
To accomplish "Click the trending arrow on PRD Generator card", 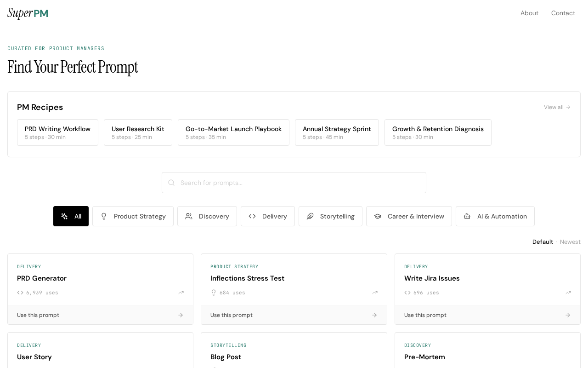I will coord(181,293).
